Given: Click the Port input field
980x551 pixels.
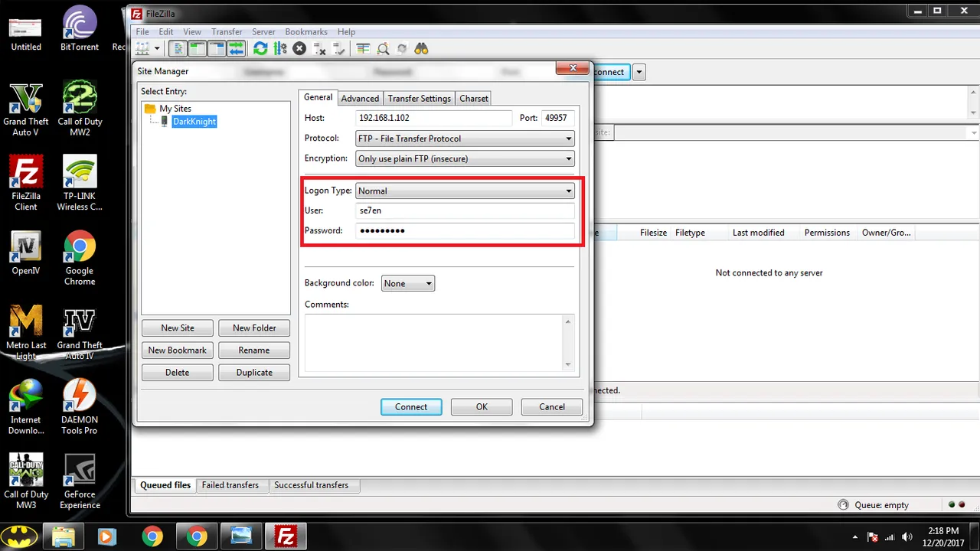Looking at the screenshot, I should tap(558, 119).
